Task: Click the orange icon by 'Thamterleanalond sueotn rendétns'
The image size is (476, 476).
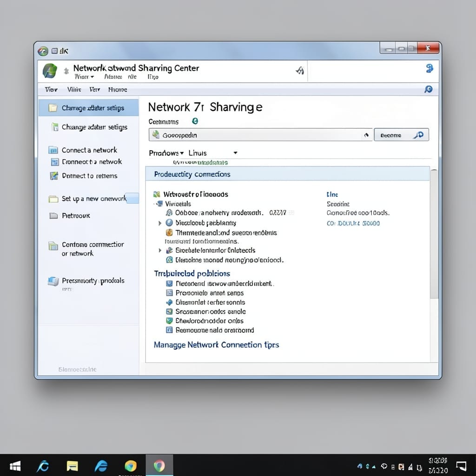Action: pos(169,232)
